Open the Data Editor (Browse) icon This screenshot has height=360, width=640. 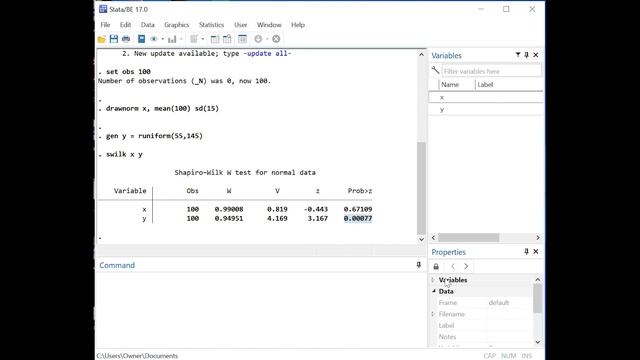[227, 39]
